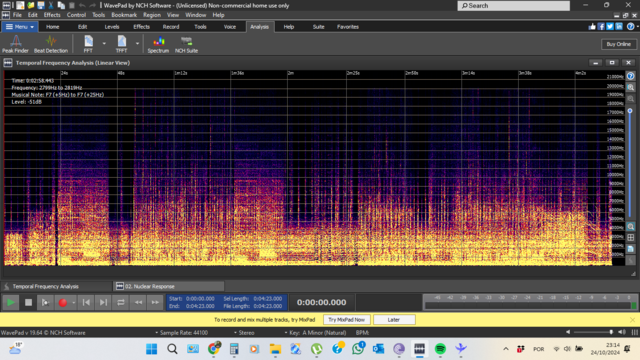This screenshot has height=360, width=640.
Task: Click the rewind button
Action: 138,302
